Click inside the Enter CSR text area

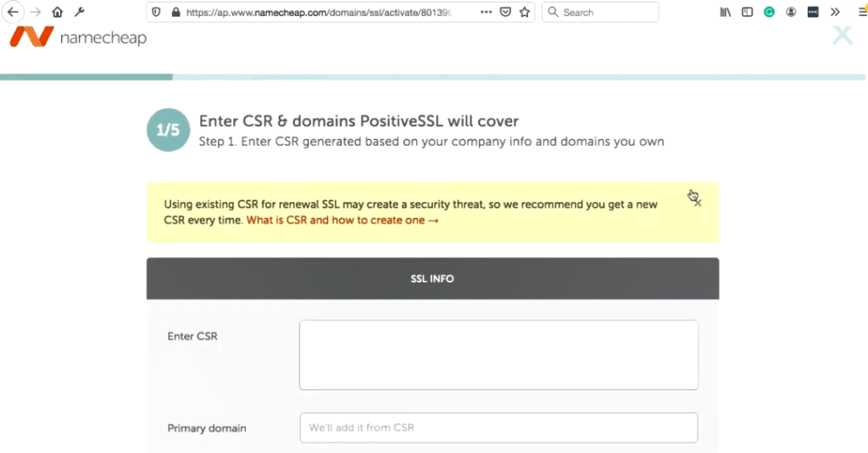[x=498, y=355]
